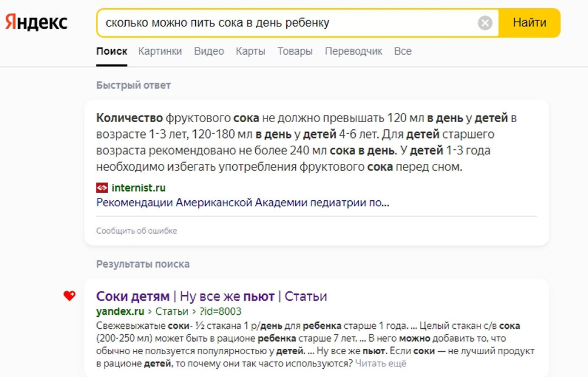Open the Соки детям result title
The width and height of the screenshot is (588, 377).
pyautogui.click(x=212, y=296)
